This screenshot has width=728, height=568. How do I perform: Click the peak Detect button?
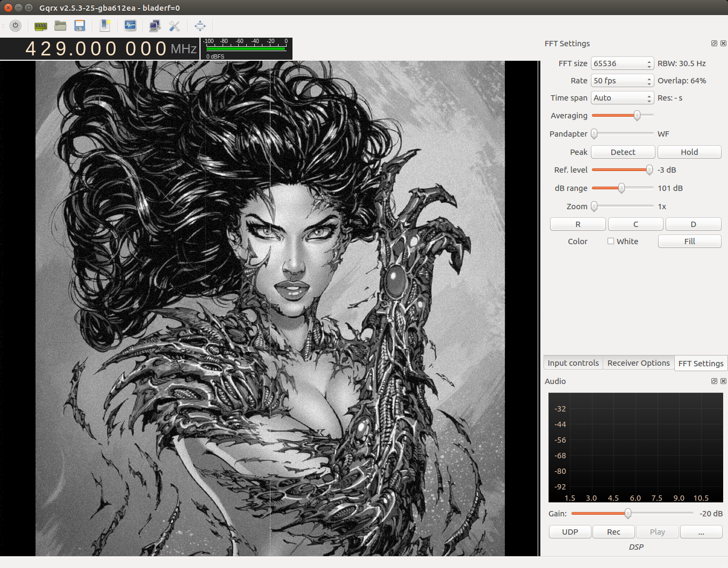click(623, 152)
